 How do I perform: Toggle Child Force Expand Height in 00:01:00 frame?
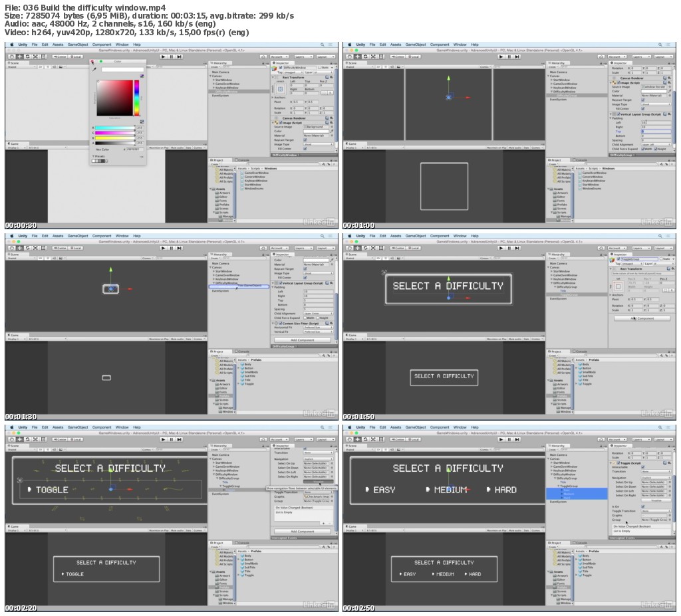[x=656, y=149]
